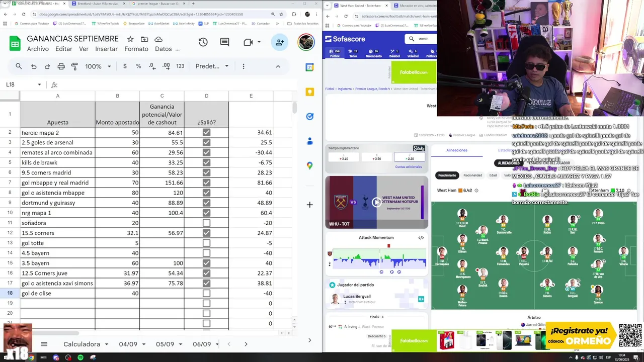Open the comments icon in Sheets header
This screenshot has width=644, height=362.
[225, 42]
